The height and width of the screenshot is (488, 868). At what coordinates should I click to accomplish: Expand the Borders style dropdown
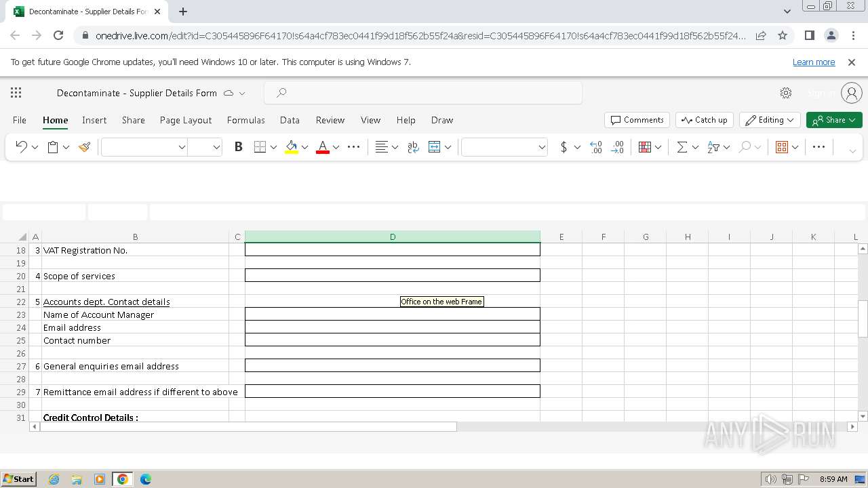(273, 147)
